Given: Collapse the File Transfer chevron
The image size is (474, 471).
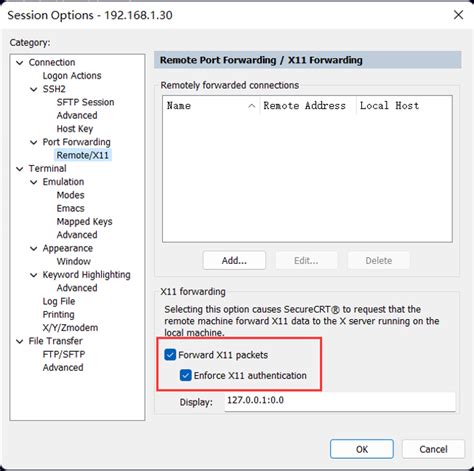Looking at the screenshot, I should point(20,341).
